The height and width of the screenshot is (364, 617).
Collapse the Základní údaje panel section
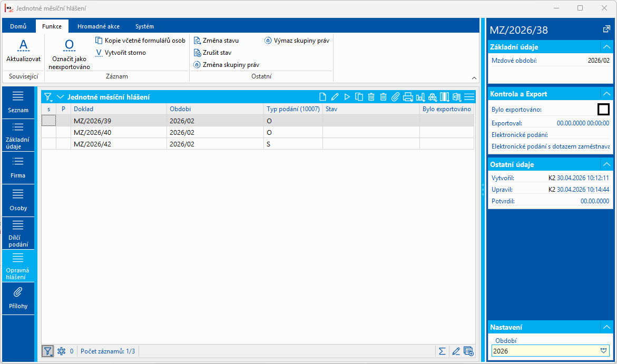click(606, 47)
